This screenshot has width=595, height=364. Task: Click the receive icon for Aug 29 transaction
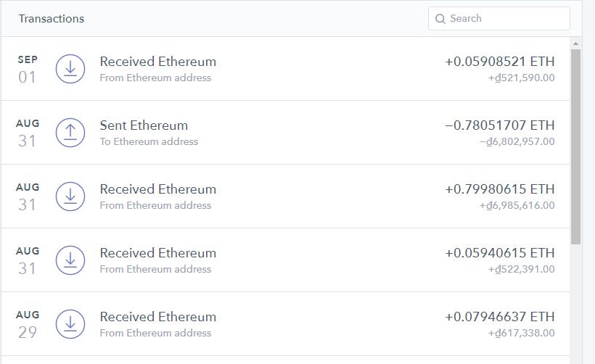70,323
